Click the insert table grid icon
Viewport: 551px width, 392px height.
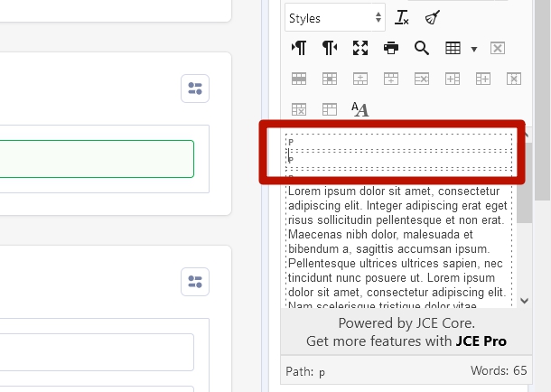coord(453,48)
